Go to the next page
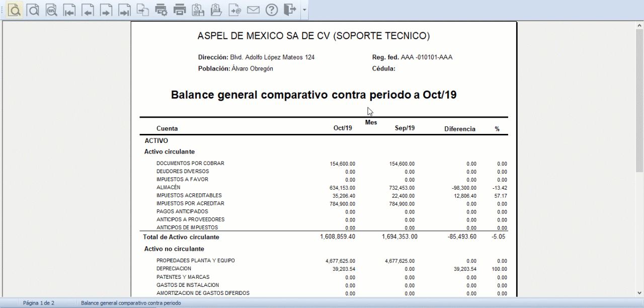 coord(106,10)
